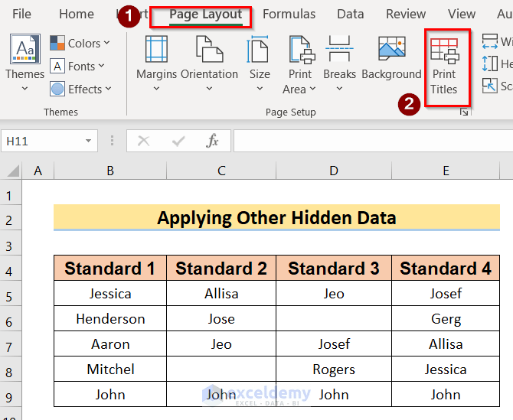Select the 'Standard 1' header cell

pos(110,268)
